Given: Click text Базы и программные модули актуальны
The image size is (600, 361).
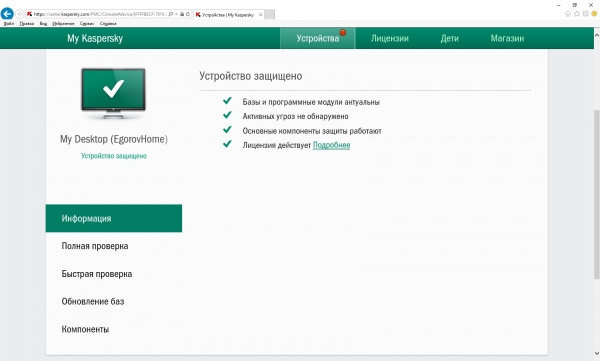Looking at the screenshot, I should tap(311, 102).
